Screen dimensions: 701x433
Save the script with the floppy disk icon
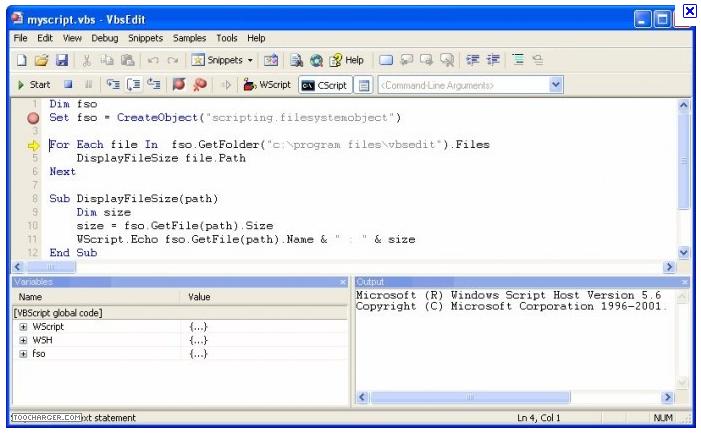click(x=61, y=61)
